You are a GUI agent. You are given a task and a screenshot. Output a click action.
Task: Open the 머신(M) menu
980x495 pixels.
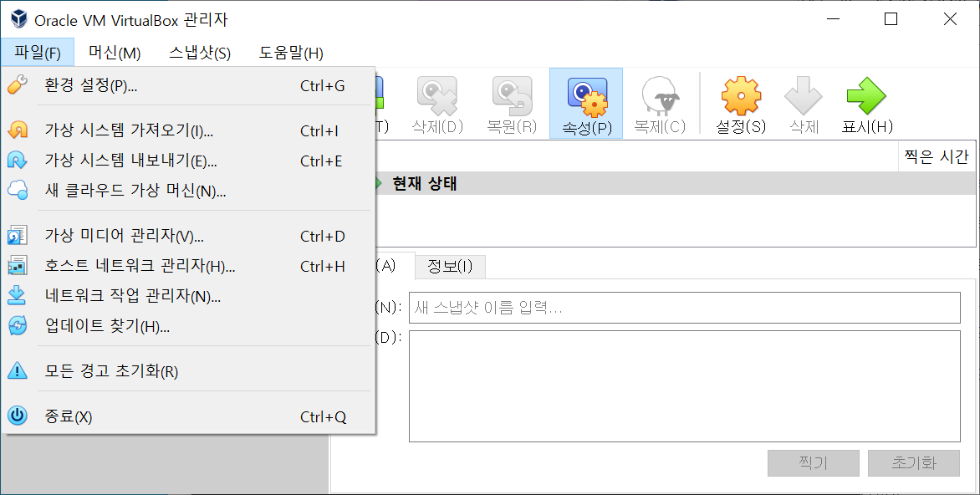point(115,53)
